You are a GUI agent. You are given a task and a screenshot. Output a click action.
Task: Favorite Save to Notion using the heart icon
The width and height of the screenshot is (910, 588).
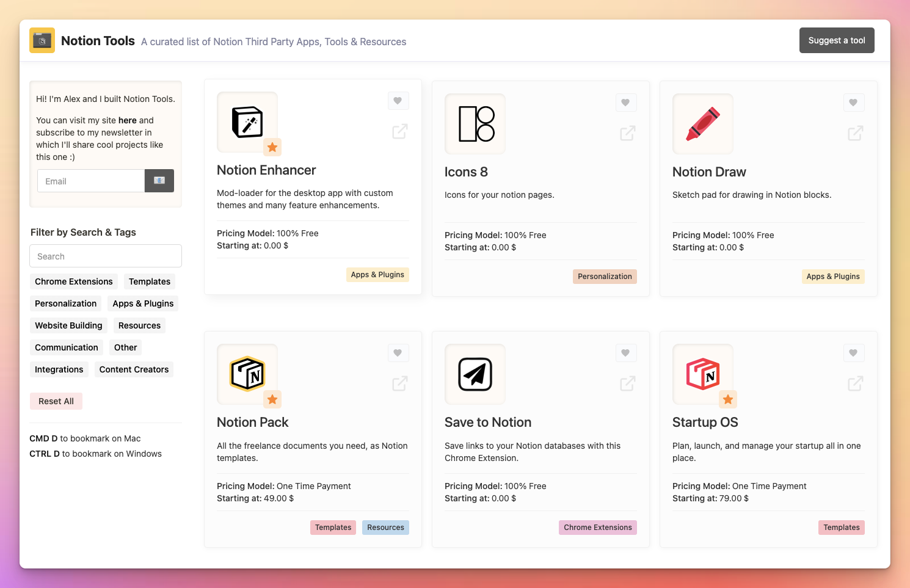click(x=625, y=353)
